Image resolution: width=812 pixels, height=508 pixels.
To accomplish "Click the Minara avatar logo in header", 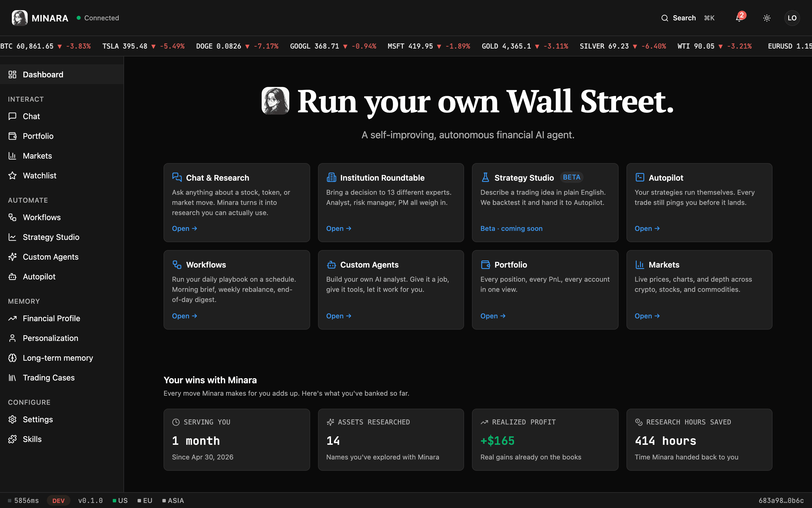I will tap(19, 18).
